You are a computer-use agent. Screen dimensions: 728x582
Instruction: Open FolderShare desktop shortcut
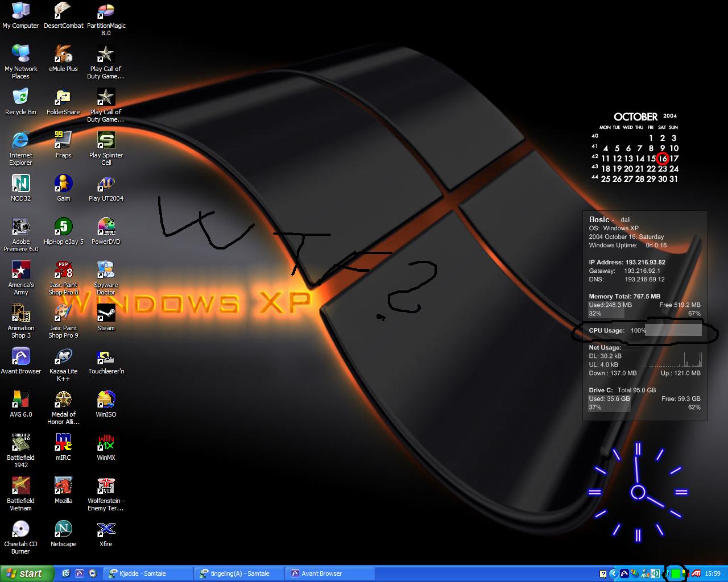coord(63,102)
